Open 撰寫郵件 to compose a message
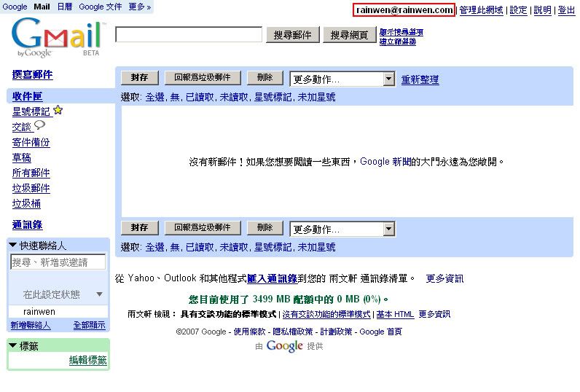The image size is (580, 392). [x=32, y=75]
